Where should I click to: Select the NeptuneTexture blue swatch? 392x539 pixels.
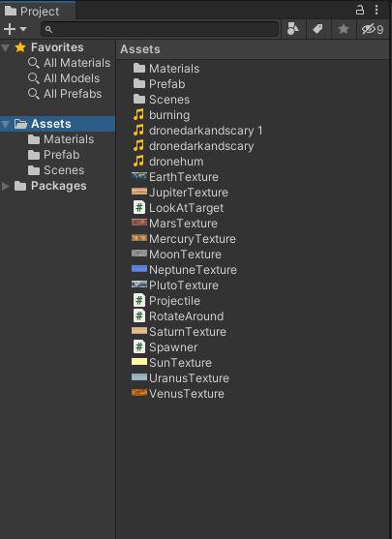coord(139,269)
